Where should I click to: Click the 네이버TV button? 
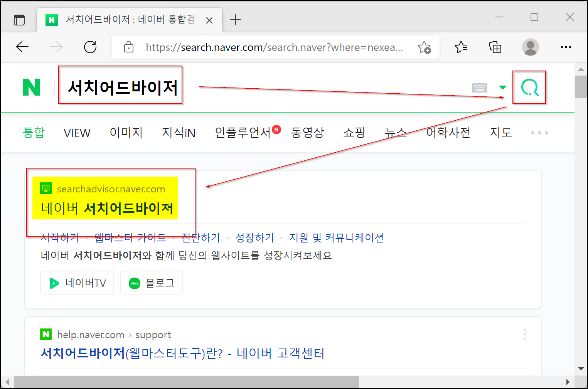77,283
